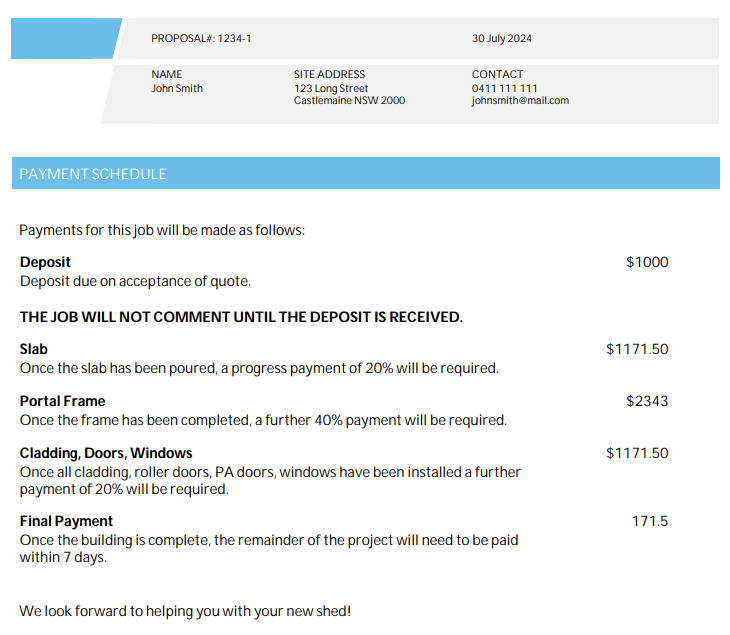Click the 123 Long Street address line
Image resolution: width=730 pixels, height=635 pixels.
coord(331,88)
